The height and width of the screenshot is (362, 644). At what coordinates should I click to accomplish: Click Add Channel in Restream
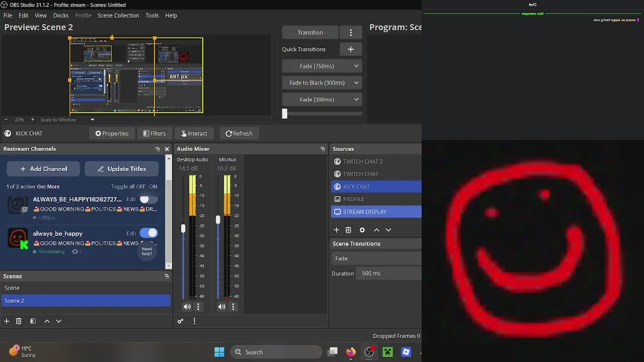pos(43,169)
